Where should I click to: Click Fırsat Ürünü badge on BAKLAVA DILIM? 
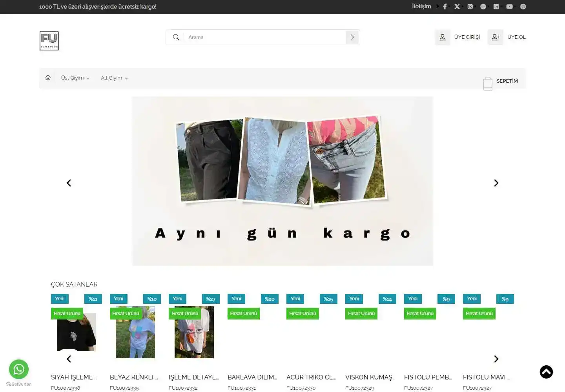coord(244,314)
